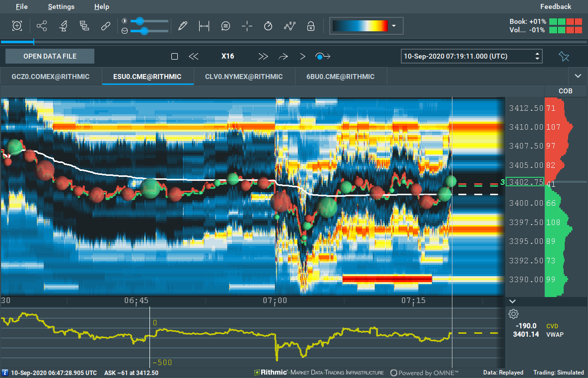Click the OPEN DATA FILE button
Image resolution: width=588 pixels, height=378 pixels.
tap(50, 56)
